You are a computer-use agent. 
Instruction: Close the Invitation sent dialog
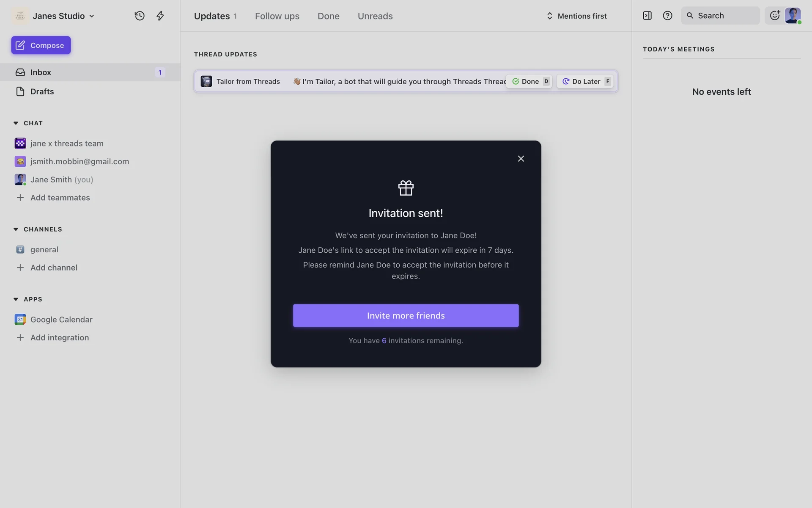coord(521,158)
